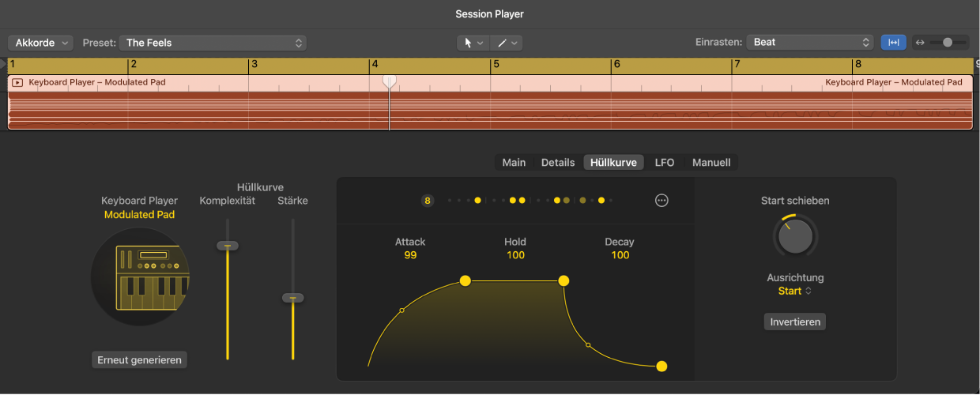Click the attack end envelope point
980x395 pixels.
click(465, 280)
